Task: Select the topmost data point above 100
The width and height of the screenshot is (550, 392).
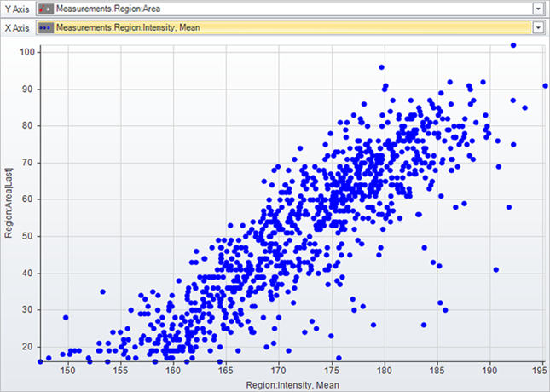Action: point(513,45)
